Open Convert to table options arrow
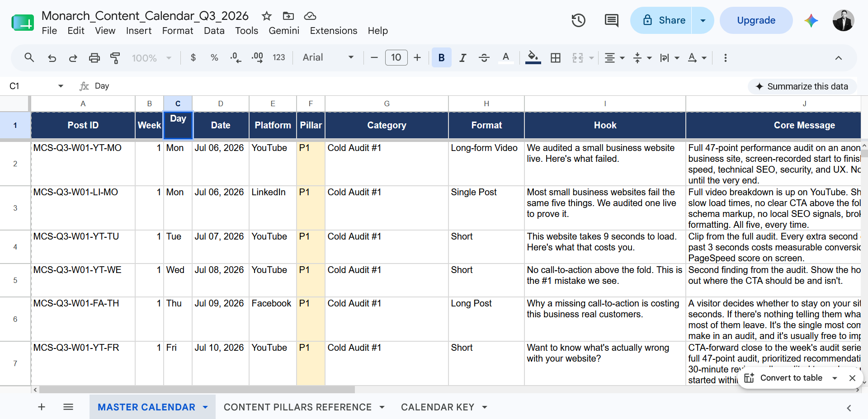This screenshot has height=419, width=868. tap(835, 378)
